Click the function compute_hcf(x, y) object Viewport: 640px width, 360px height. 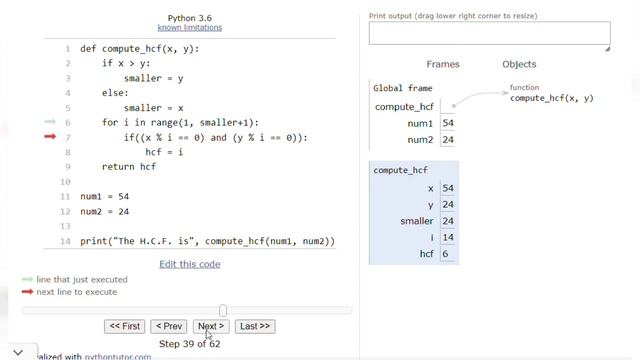pos(552,98)
